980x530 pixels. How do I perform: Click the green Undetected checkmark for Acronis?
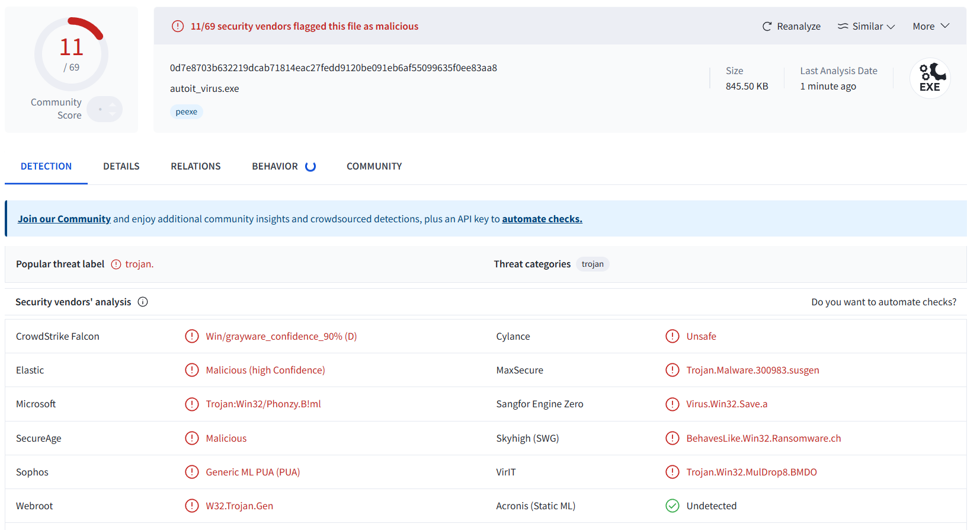[672, 506]
